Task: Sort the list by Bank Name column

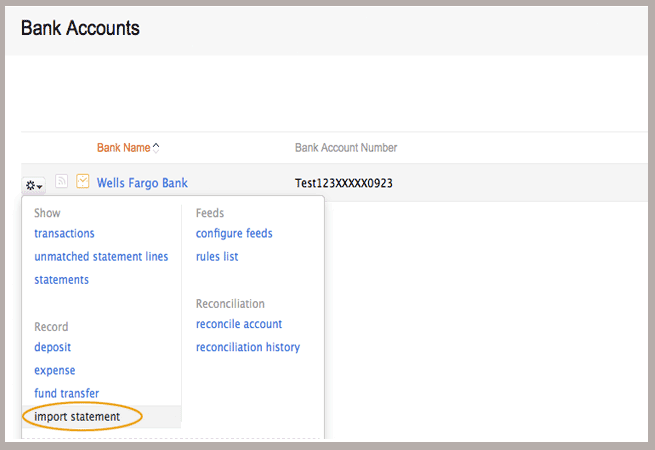Action: tap(123, 148)
